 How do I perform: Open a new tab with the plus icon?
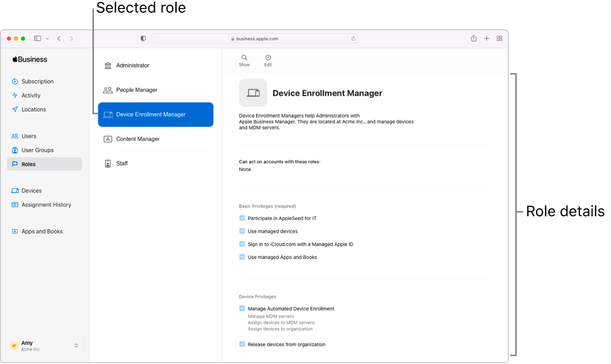[x=487, y=38]
